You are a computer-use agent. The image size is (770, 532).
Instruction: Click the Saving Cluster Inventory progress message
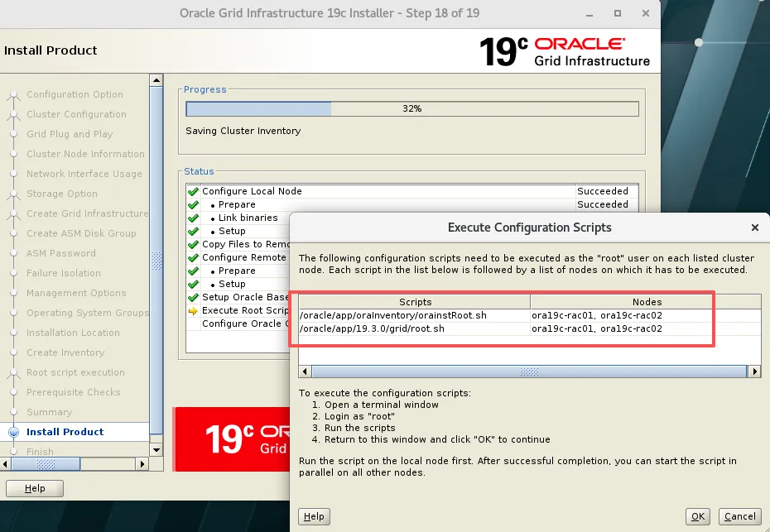coord(243,131)
